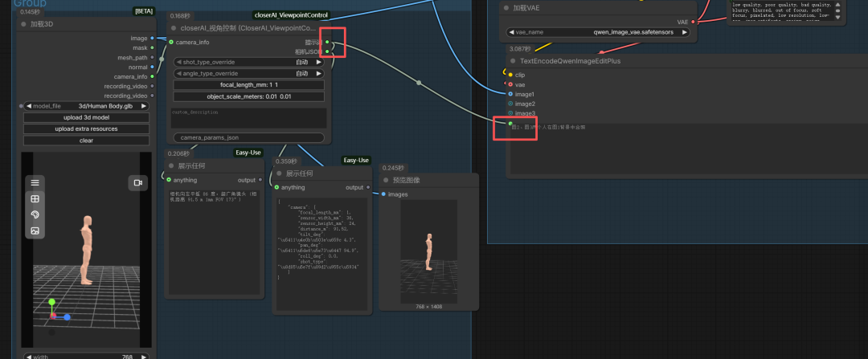Click the mesh_path output slot dot
The image size is (868, 359).
pos(152,58)
